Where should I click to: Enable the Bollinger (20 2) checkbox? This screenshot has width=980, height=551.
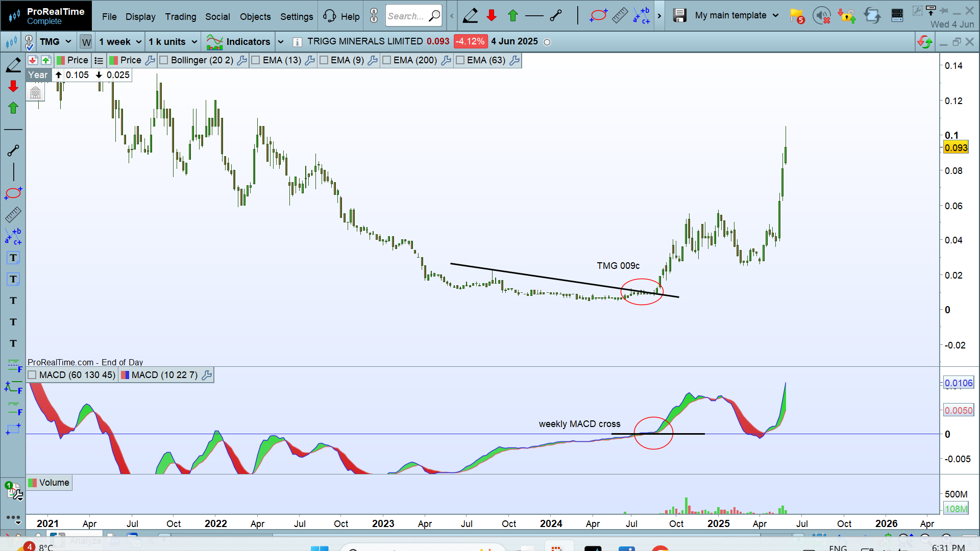[164, 60]
